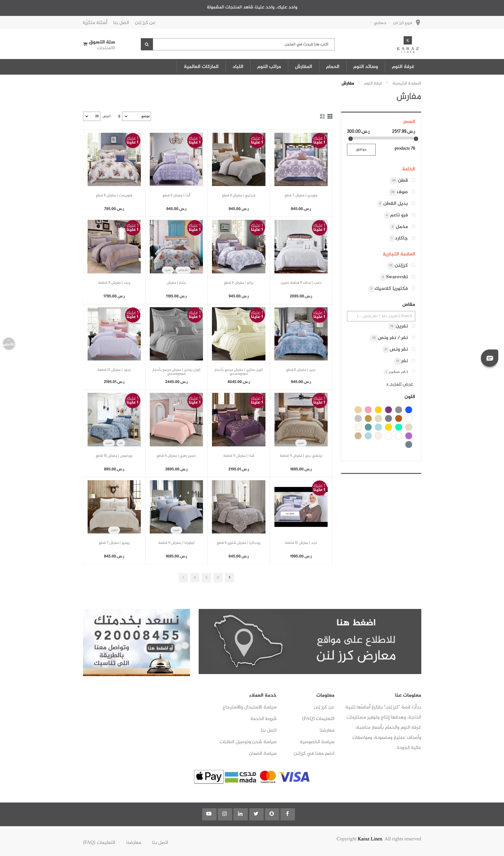Viewport: 504px width, 856px height.
Task: Open the Instagram social link
Action: point(225,813)
